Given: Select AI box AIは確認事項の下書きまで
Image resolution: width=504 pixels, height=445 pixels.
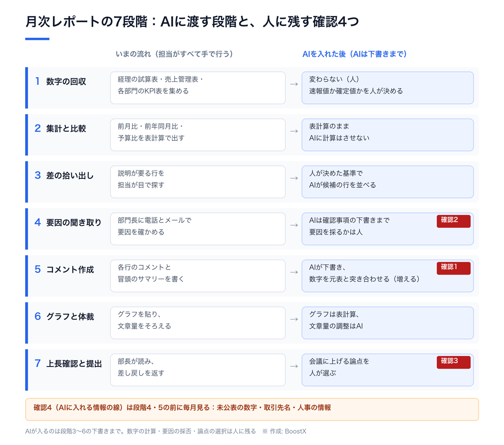Looking at the screenshot, I should (x=388, y=229).
